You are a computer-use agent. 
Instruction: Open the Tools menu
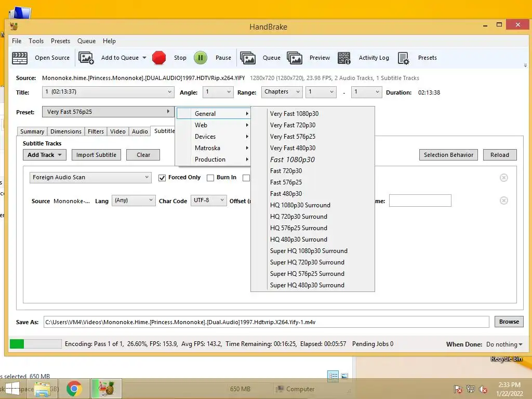point(36,41)
